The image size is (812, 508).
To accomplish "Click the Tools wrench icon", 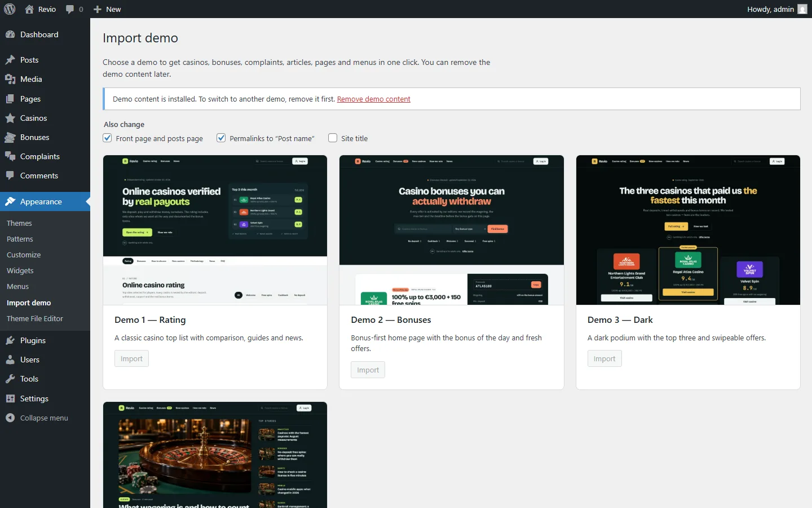I will click(10, 379).
